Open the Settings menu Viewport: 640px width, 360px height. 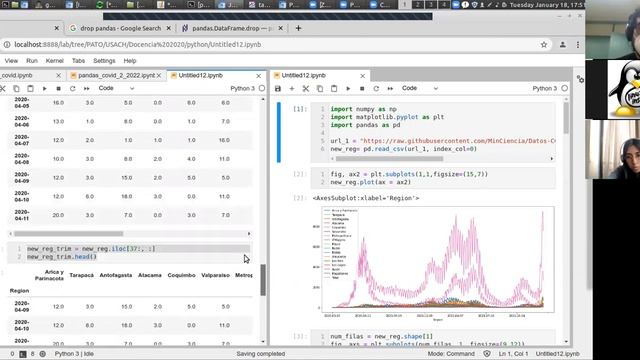tap(104, 61)
